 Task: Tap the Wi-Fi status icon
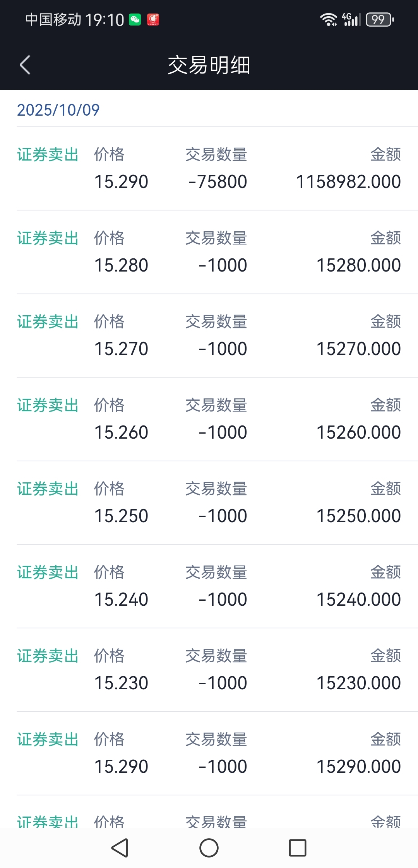329,19
